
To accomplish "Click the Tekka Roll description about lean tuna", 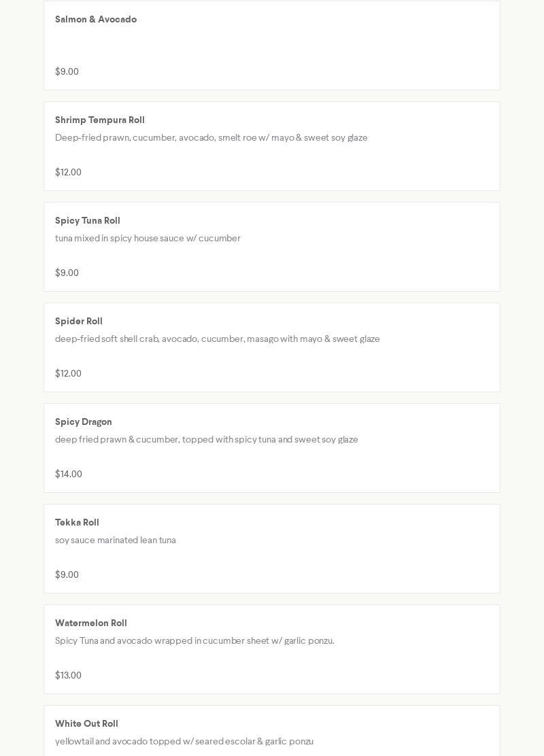I will point(116,540).
